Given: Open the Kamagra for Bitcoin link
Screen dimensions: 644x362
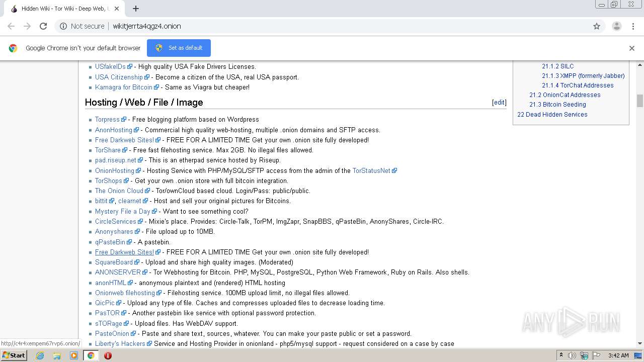Looking at the screenshot, I should 124,87.
